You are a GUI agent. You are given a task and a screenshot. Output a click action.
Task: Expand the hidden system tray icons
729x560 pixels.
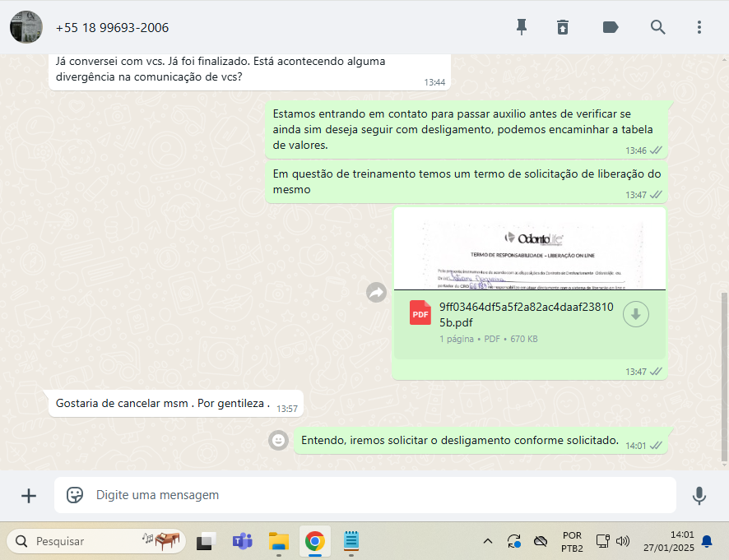coord(488,541)
